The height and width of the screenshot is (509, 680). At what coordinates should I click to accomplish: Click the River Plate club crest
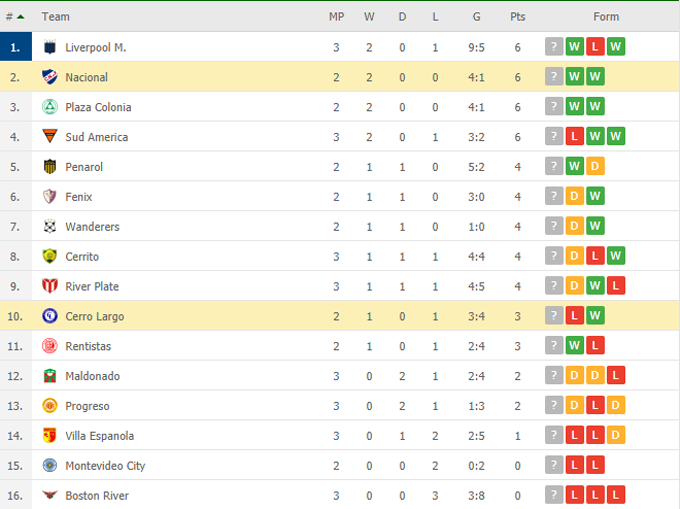tap(50, 286)
